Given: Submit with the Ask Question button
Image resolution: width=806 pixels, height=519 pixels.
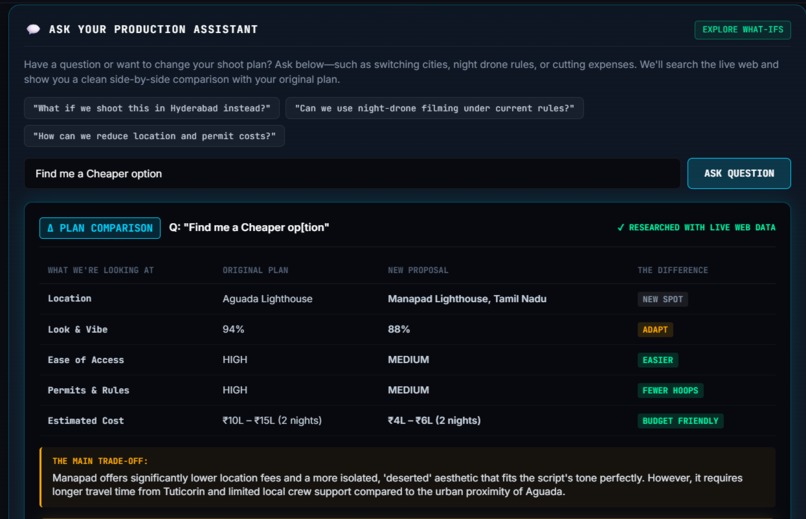Looking at the screenshot, I should tap(739, 174).
